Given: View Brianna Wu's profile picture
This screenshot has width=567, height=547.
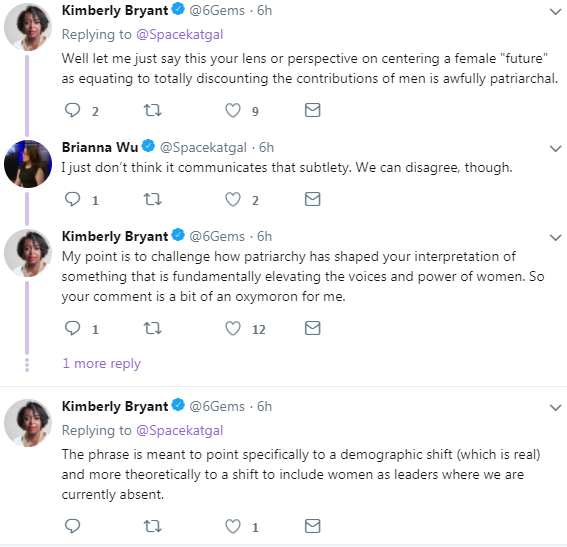Looking at the screenshot, I should [28, 164].
